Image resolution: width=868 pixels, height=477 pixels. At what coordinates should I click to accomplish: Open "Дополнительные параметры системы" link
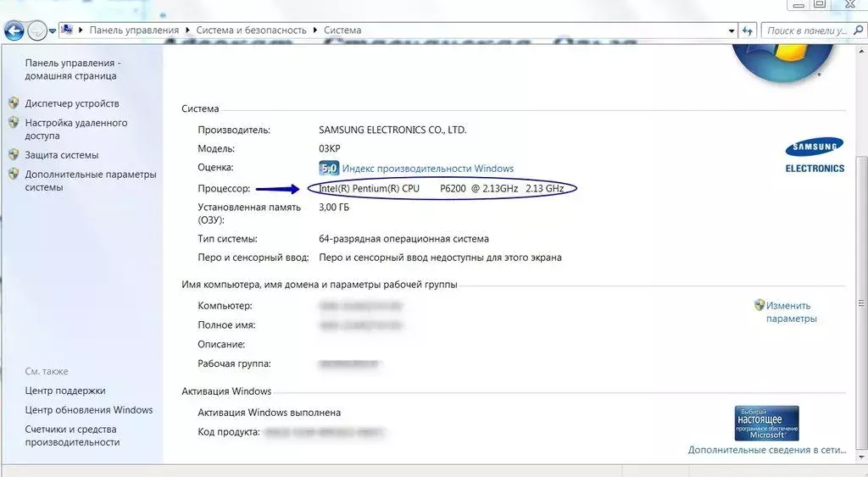(90, 180)
